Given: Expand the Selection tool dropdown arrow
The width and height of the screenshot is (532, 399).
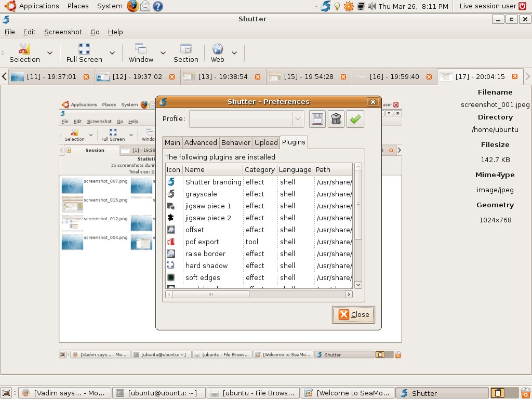Looking at the screenshot, I should (50, 52).
